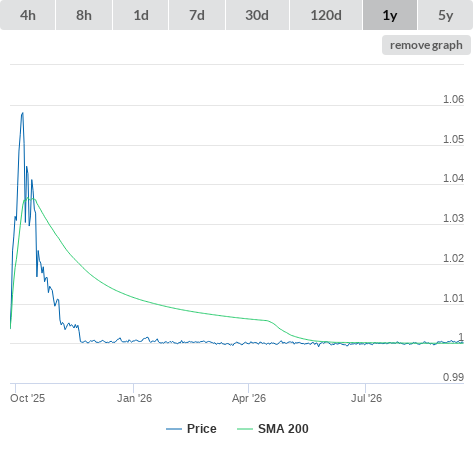Click the green SMA 200 legend marker

(x=245, y=429)
